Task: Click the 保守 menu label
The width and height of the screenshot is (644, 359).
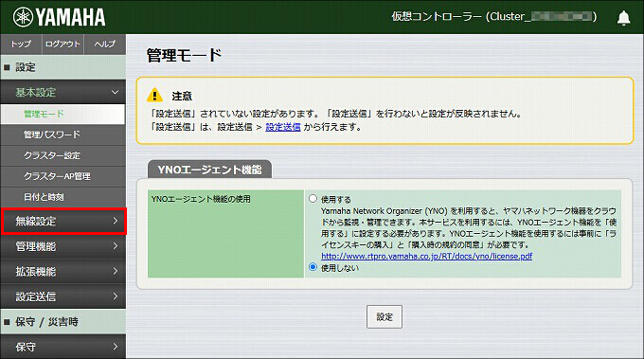Action: [x=26, y=347]
